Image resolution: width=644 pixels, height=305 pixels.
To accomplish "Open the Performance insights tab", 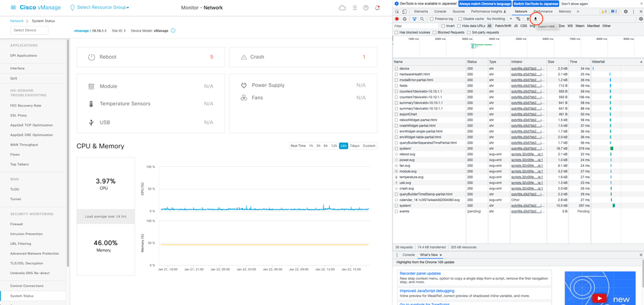I will (489, 12).
